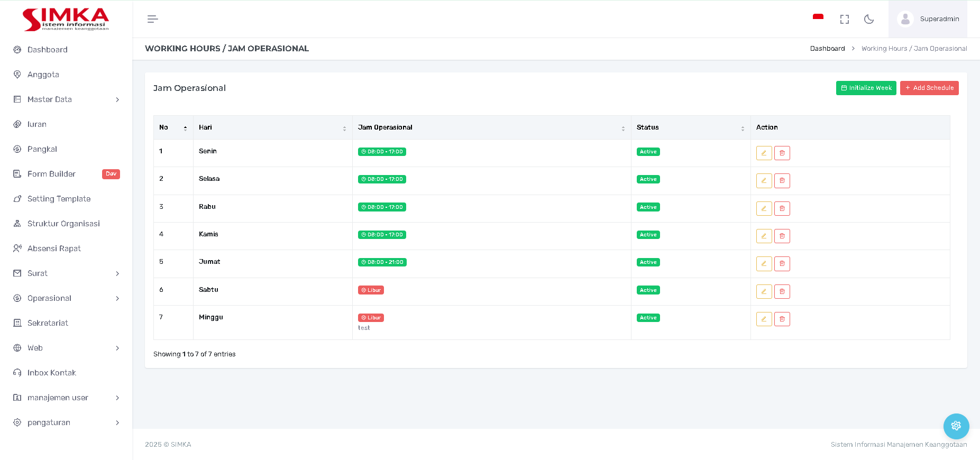Toggle the sidebar hamburger menu
Image resolution: width=980 pixels, height=460 pixels.
click(x=152, y=19)
